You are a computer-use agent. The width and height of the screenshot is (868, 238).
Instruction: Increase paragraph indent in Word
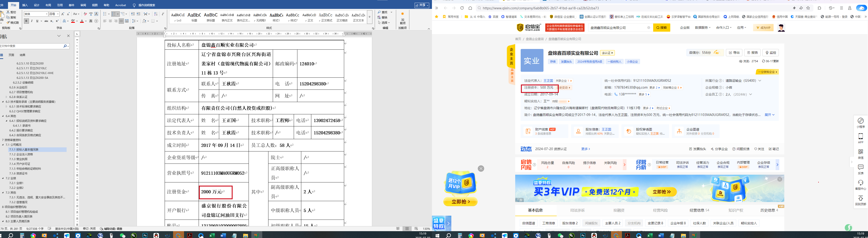point(138,14)
